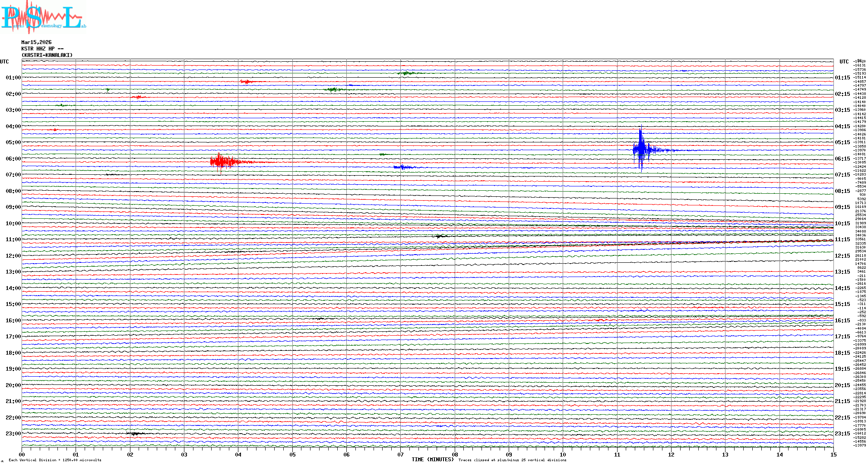Viewport: 868px width, 466px height.
Task: Click the KSTR HHZ HP station label
Action: click(x=42, y=49)
